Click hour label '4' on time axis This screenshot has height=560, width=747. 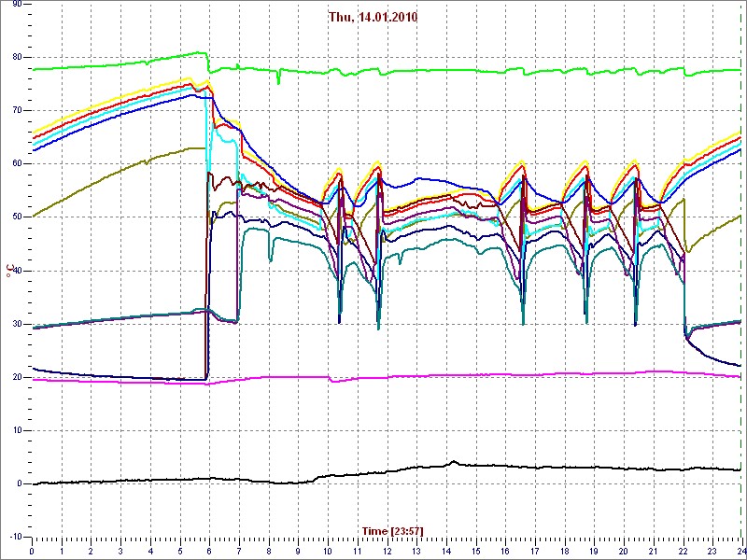coord(150,551)
